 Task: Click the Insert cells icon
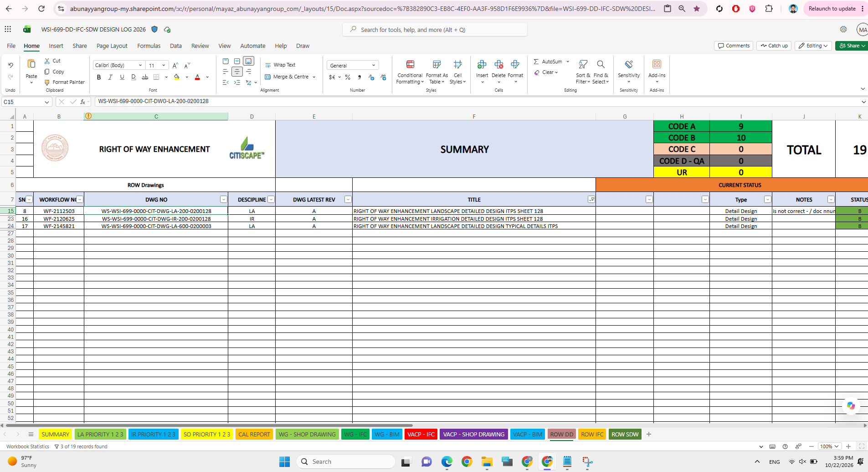(x=482, y=64)
